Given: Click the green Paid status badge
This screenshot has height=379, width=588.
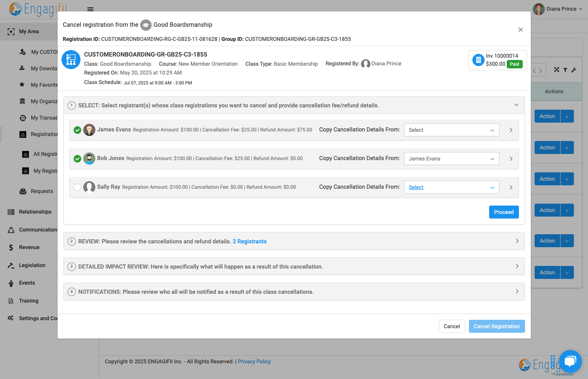Looking at the screenshot, I should coord(514,64).
